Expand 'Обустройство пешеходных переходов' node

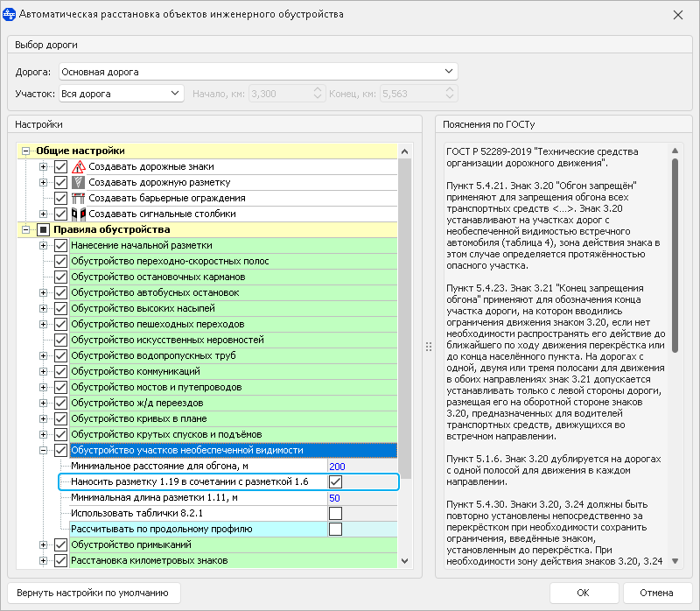point(43,324)
